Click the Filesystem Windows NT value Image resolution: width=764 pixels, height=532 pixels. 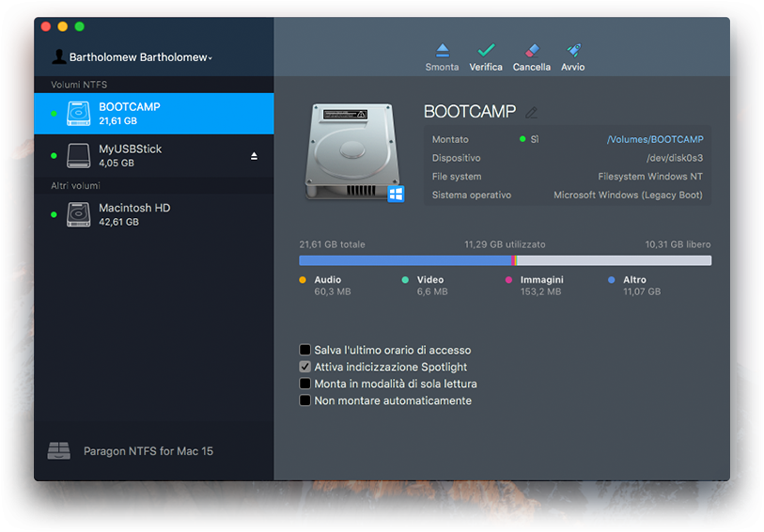coord(650,177)
